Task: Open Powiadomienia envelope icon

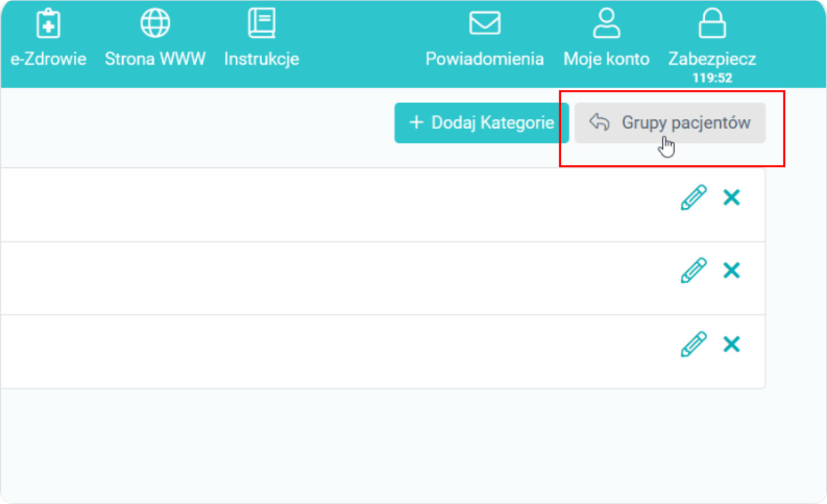Action: (x=485, y=23)
